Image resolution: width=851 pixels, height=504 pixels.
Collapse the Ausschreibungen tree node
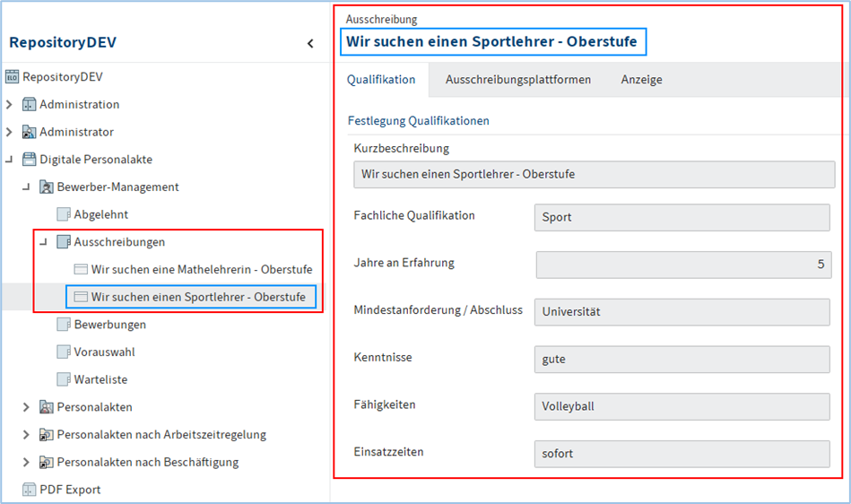click(43, 242)
